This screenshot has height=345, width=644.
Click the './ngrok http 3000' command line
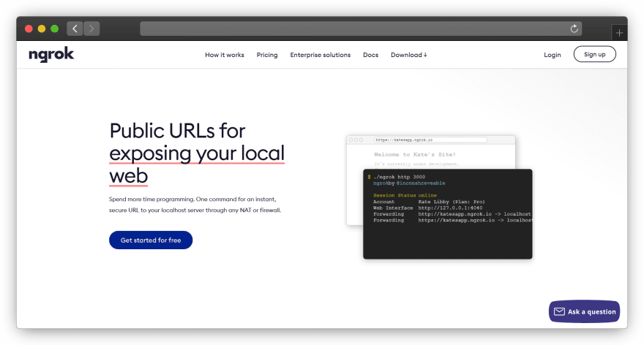[400, 177]
